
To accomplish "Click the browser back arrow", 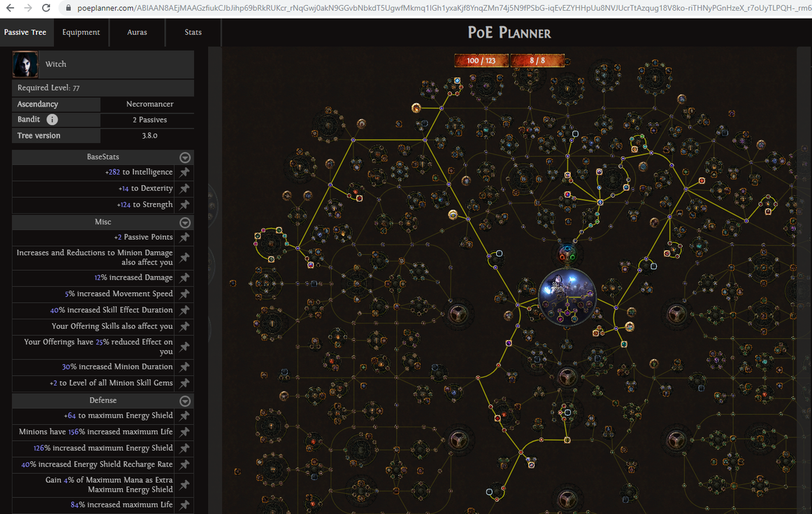I will click(10, 8).
